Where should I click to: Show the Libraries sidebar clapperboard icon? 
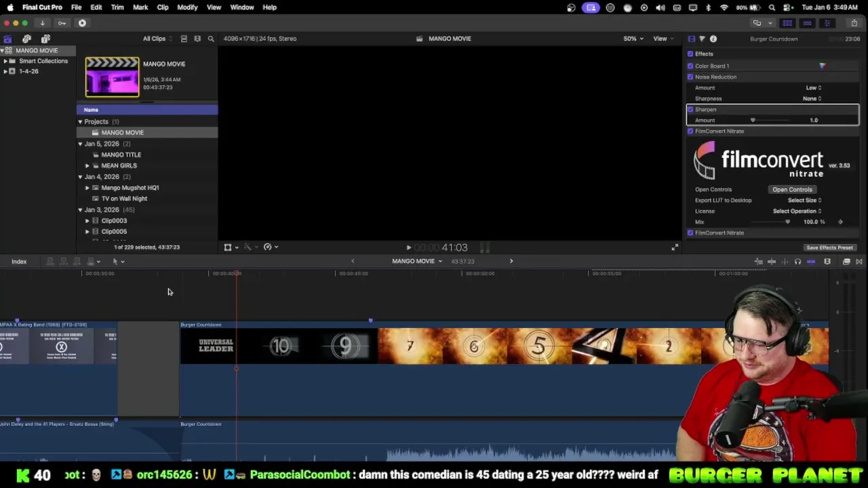coord(7,39)
